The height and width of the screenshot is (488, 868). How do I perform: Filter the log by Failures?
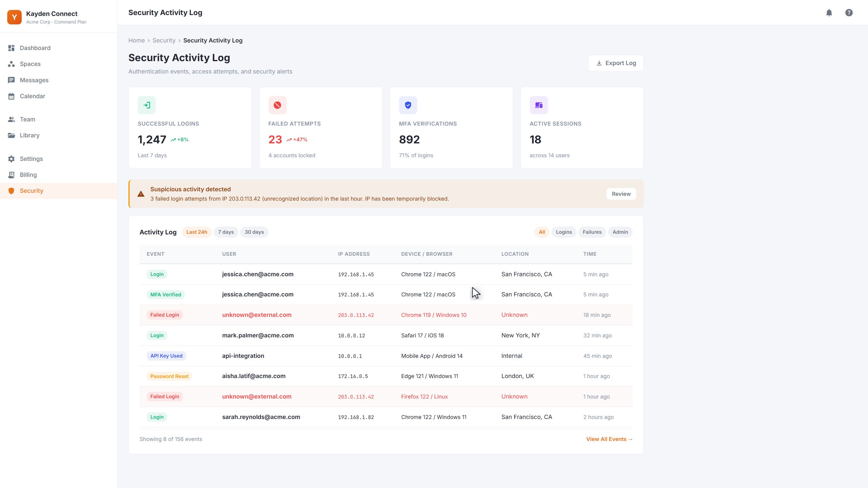pyautogui.click(x=592, y=232)
